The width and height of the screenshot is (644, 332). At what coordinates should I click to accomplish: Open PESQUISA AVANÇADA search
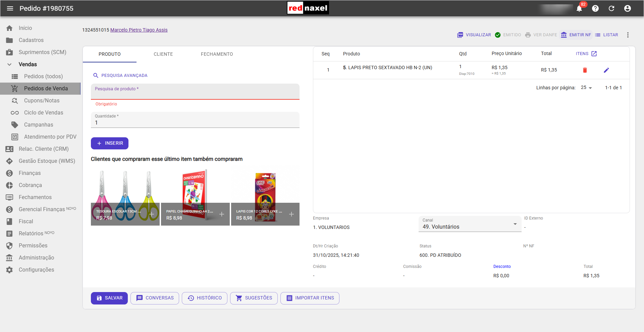pyautogui.click(x=120, y=76)
